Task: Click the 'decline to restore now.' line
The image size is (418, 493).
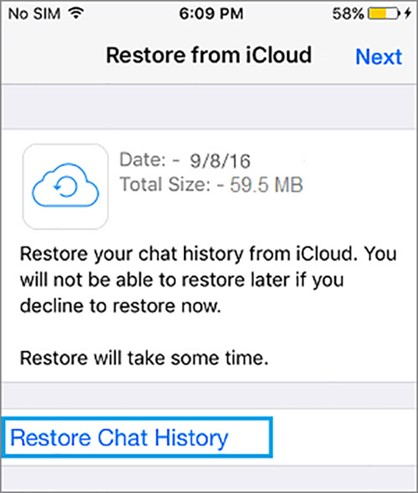Action: point(121,306)
